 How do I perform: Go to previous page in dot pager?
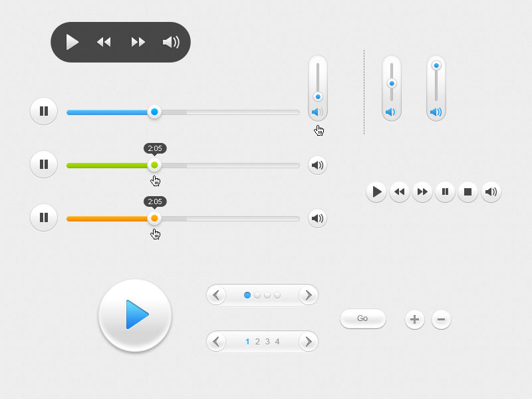point(217,295)
